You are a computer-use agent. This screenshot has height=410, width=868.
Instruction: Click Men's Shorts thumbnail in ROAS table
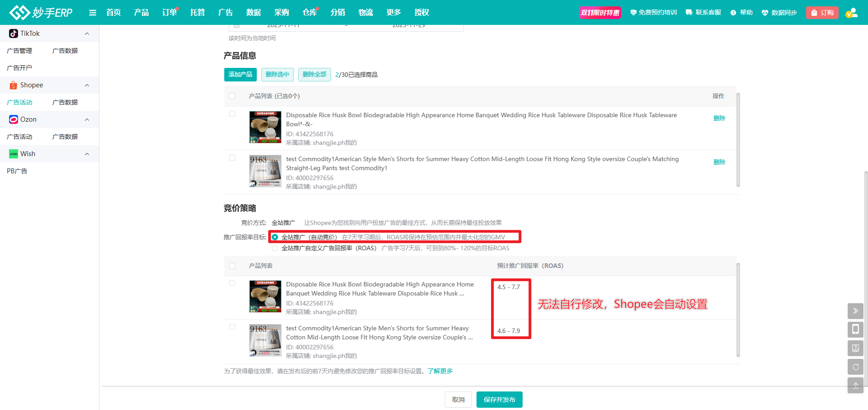[x=265, y=340]
